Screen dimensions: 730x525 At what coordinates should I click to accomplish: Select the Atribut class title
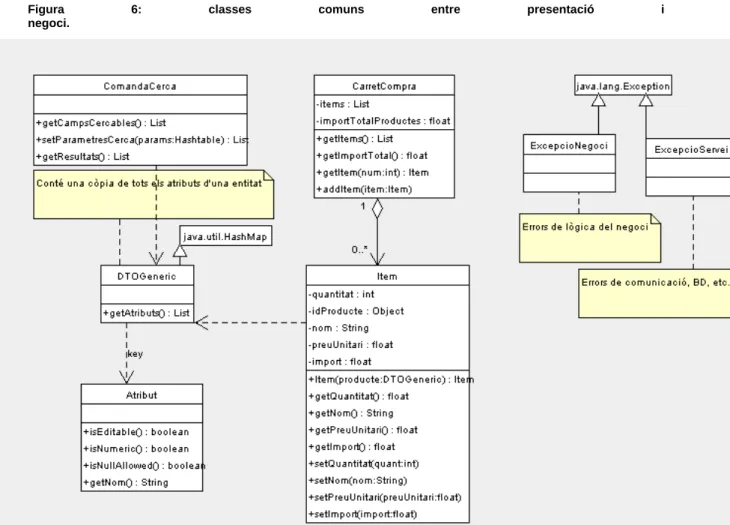tap(142, 395)
